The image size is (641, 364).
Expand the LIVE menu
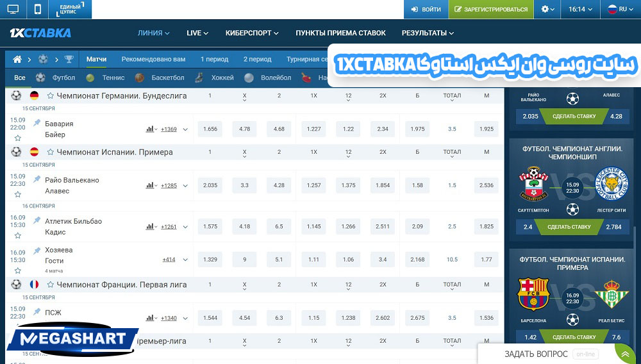[197, 33]
